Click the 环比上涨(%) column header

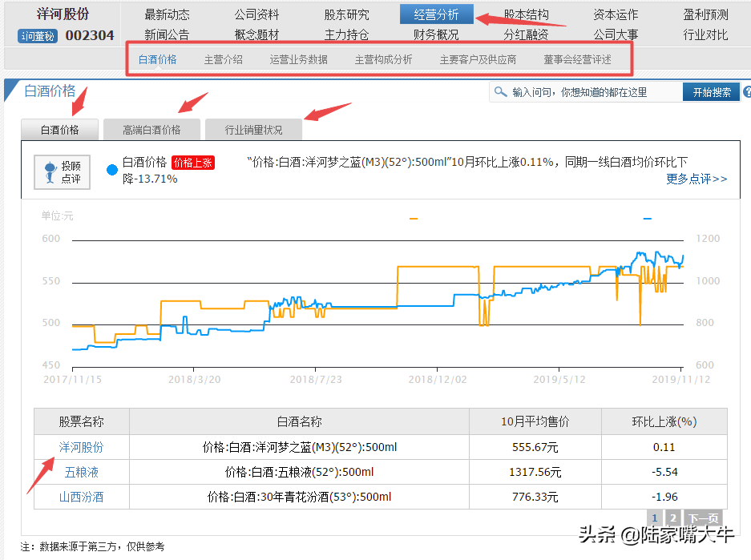click(x=664, y=421)
